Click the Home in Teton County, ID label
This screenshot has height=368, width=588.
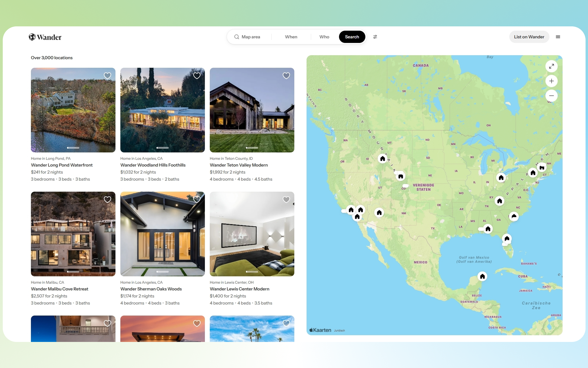231,159
